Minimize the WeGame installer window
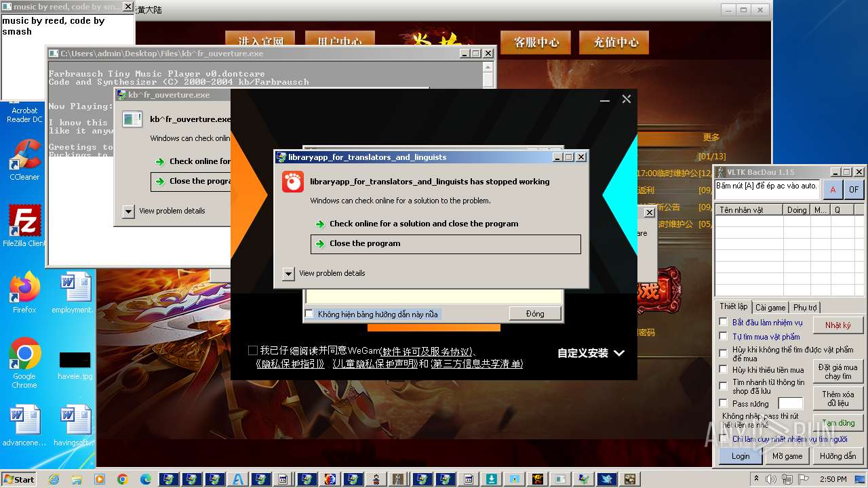Screen dimensions: 868x488 605,100
